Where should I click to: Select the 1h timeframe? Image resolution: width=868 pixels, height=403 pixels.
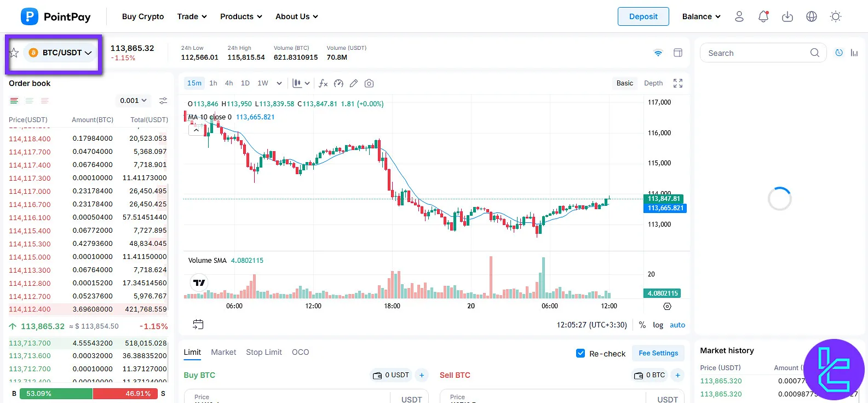click(213, 83)
